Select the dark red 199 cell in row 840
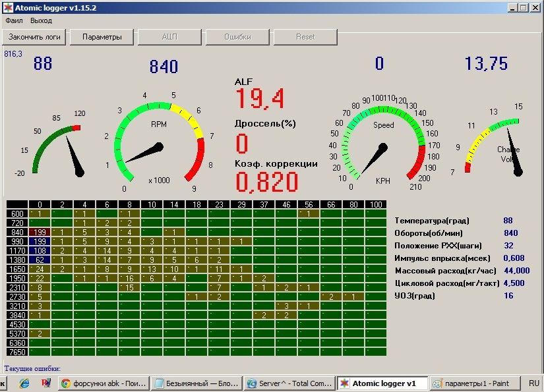The width and height of the screenshot is (544, 392). pos(40,232)
